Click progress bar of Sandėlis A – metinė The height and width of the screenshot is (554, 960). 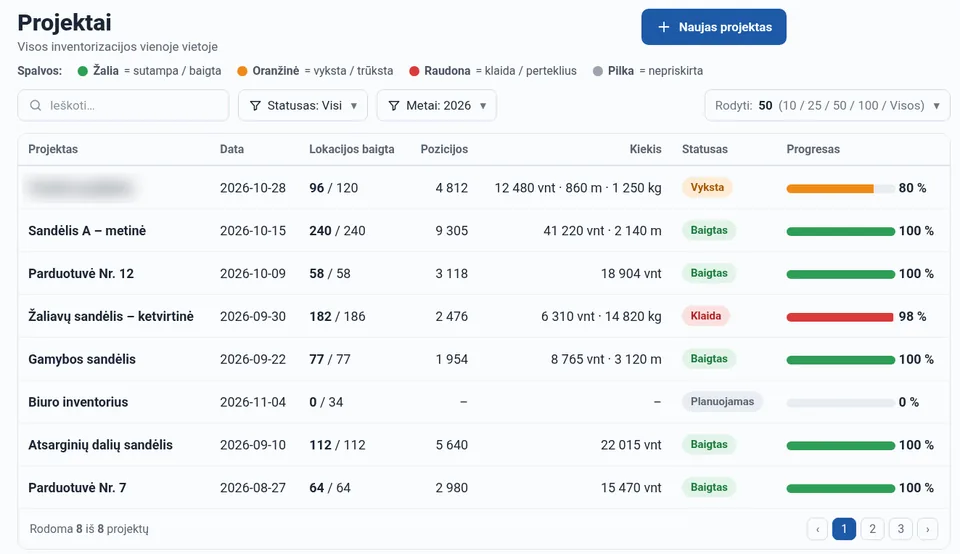(x=841, y=231)
